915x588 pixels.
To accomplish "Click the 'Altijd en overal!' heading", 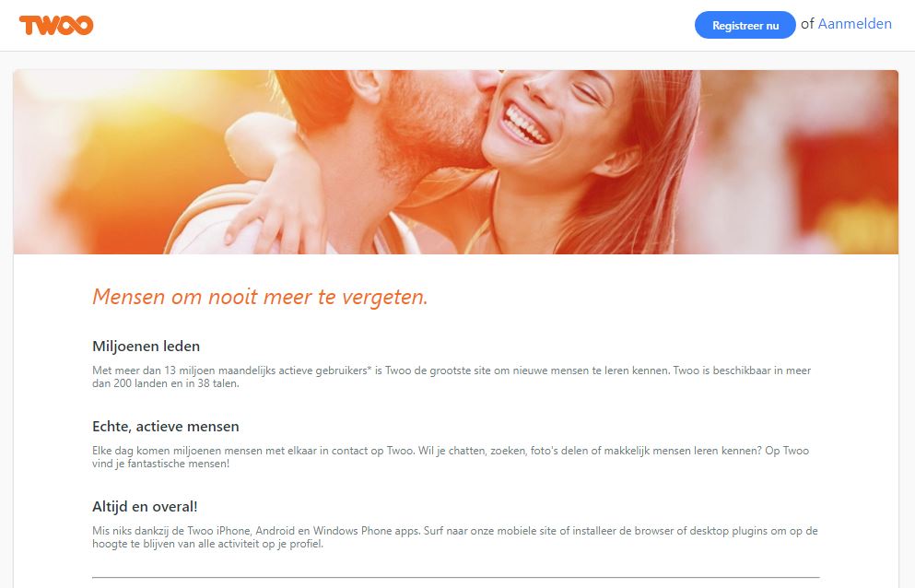I will [x=145, y=506].
